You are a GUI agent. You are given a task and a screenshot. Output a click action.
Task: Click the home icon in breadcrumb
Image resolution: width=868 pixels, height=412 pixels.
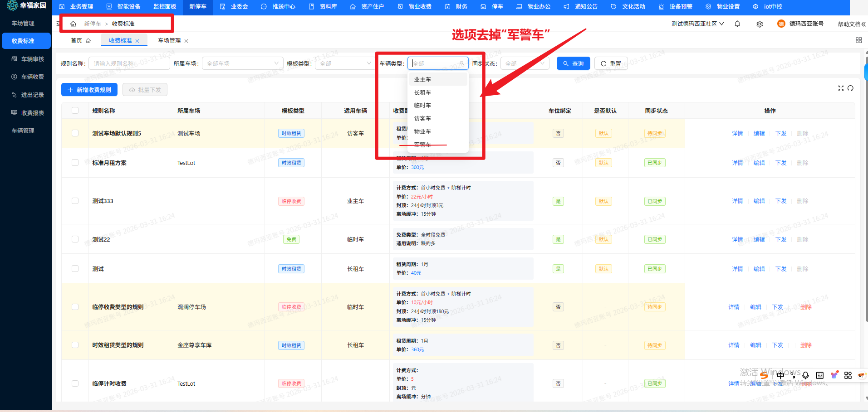(73, 24)
